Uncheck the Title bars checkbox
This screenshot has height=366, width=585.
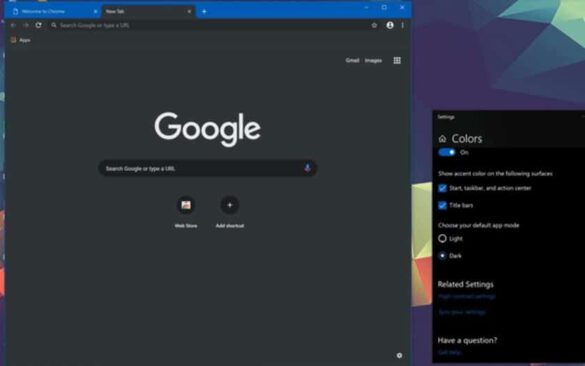coord(442,205)
